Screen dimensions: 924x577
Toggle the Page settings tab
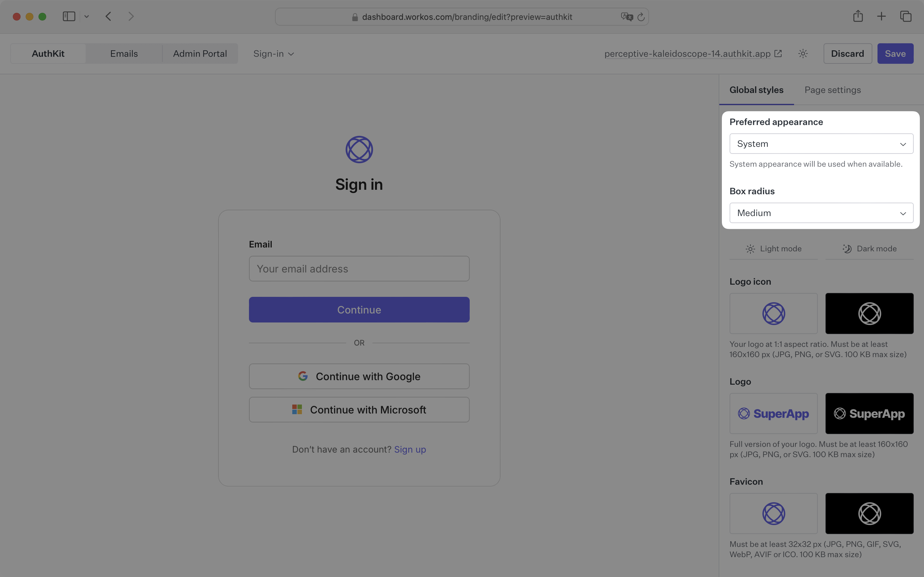832,89
